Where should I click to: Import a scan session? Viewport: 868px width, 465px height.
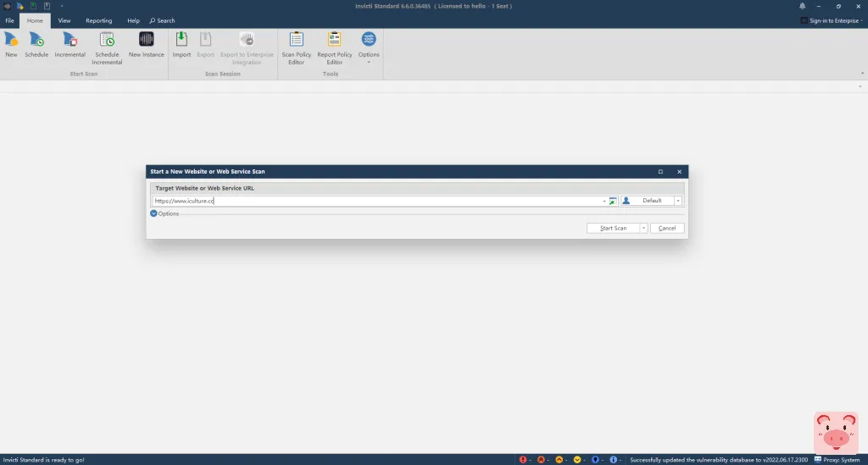(181, 45)
